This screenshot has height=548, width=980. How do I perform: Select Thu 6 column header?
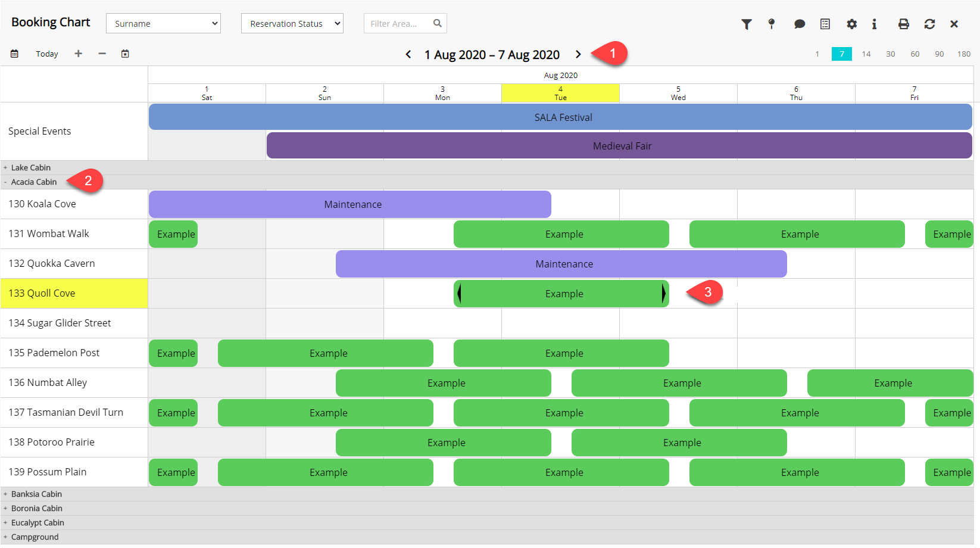pos(796,93)
